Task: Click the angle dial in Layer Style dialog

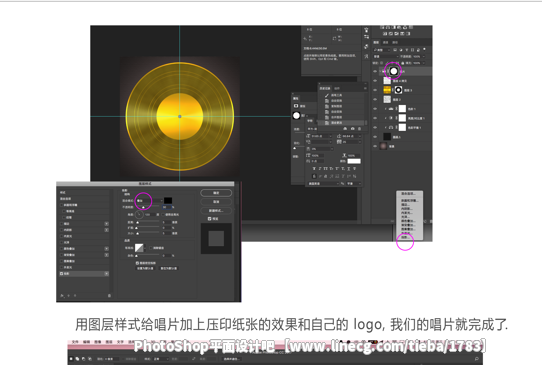Action: coord(139,215)
